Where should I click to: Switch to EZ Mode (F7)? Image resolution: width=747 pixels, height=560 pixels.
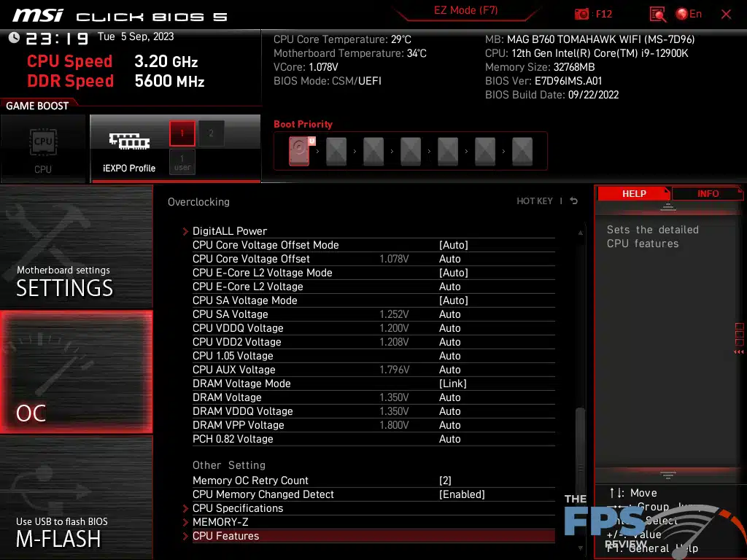coord(465,10)
